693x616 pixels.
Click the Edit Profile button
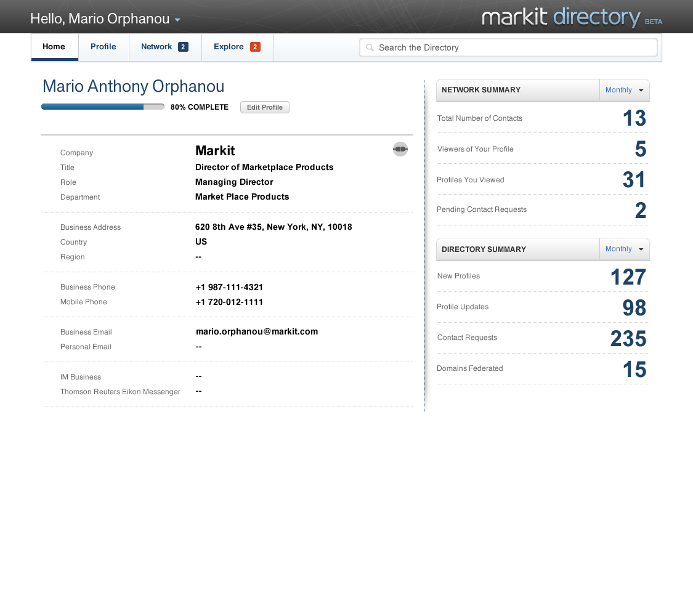(265, 107)
